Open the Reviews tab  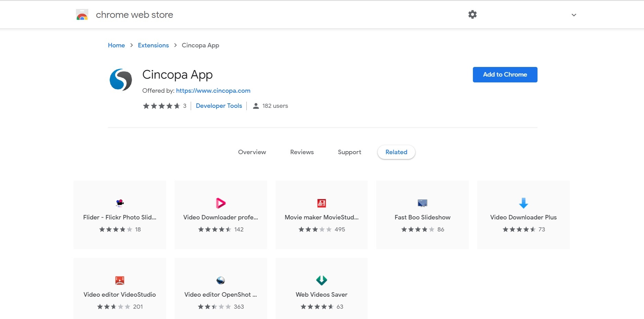click(302, 152)
